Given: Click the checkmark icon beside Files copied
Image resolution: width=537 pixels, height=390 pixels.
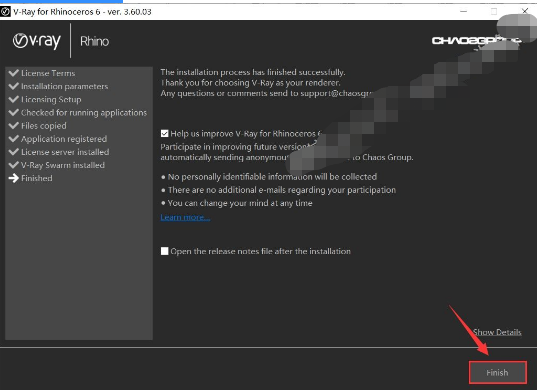Looking at the screenshot, I should click(13, 125).
